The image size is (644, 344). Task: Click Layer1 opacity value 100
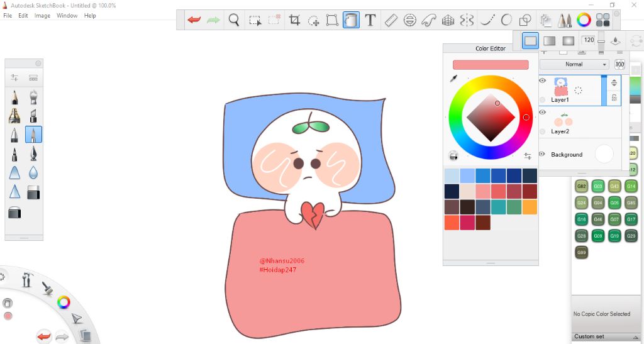[x=619, y=64]
